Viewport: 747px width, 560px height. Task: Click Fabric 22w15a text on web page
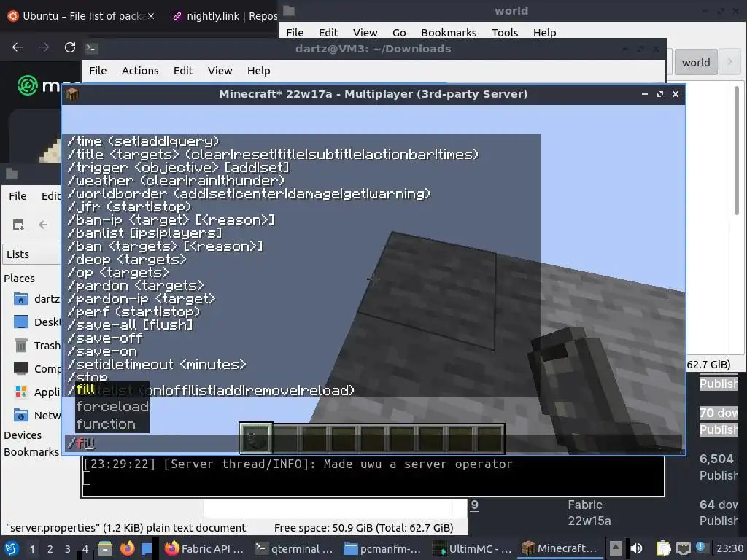tap(589, 513)
